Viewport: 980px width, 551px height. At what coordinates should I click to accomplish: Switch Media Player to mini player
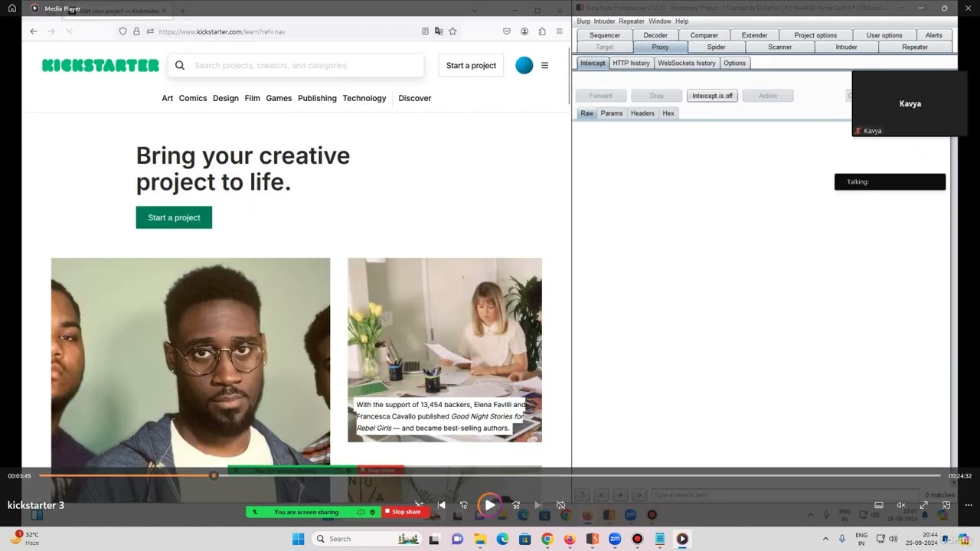point(946,505)
